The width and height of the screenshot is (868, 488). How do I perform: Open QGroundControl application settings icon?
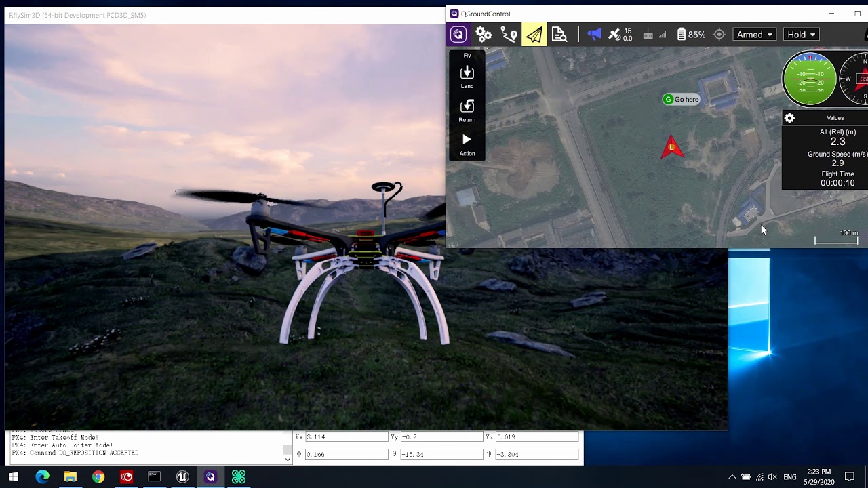click(x=458, y=35)
